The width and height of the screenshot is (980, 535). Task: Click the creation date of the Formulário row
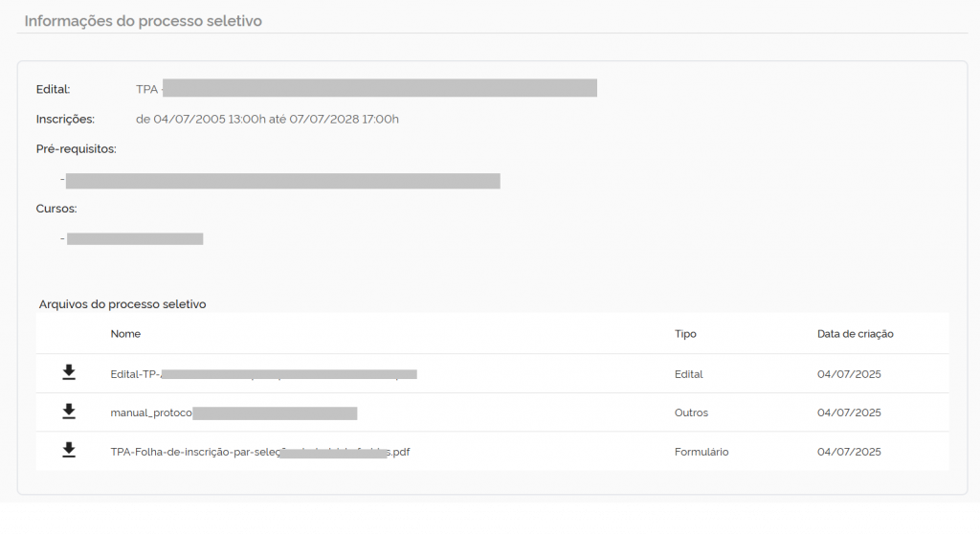849,452
